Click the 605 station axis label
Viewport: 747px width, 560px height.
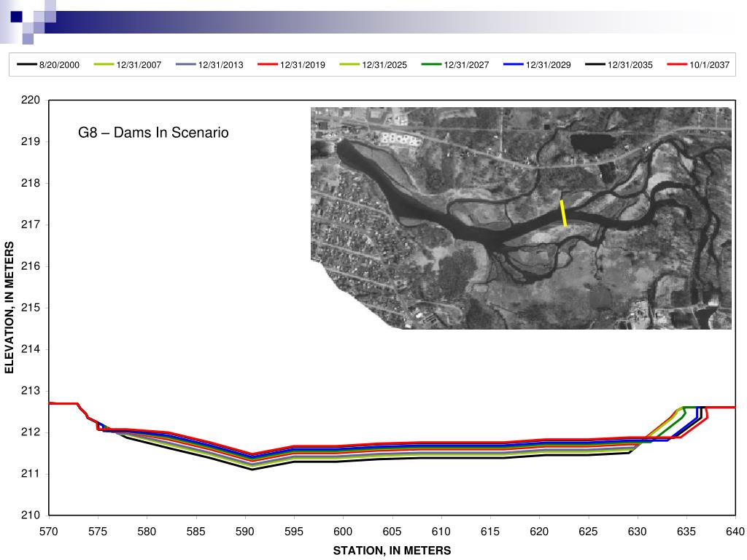392,532
